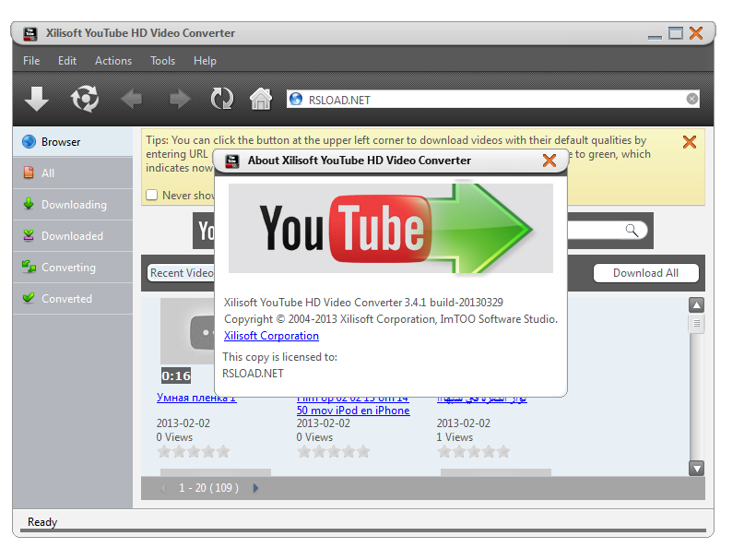The height and width of the screenshot is (560, 756).
Task: Open the File menu
Action: click(x=31, y=61)
